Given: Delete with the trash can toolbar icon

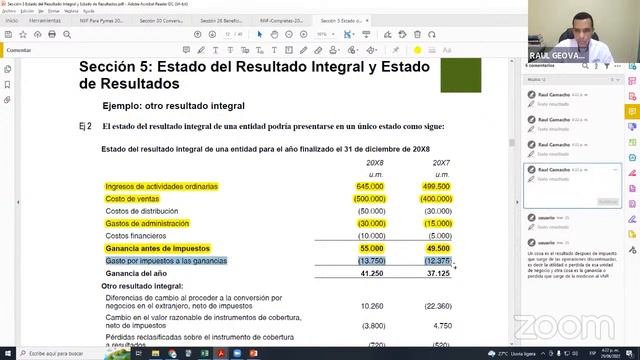Looking at the screenshot, I should [x=417, y=35].
